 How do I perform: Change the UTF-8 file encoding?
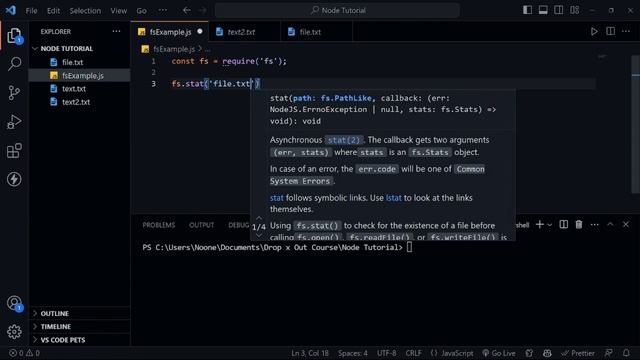386,353
